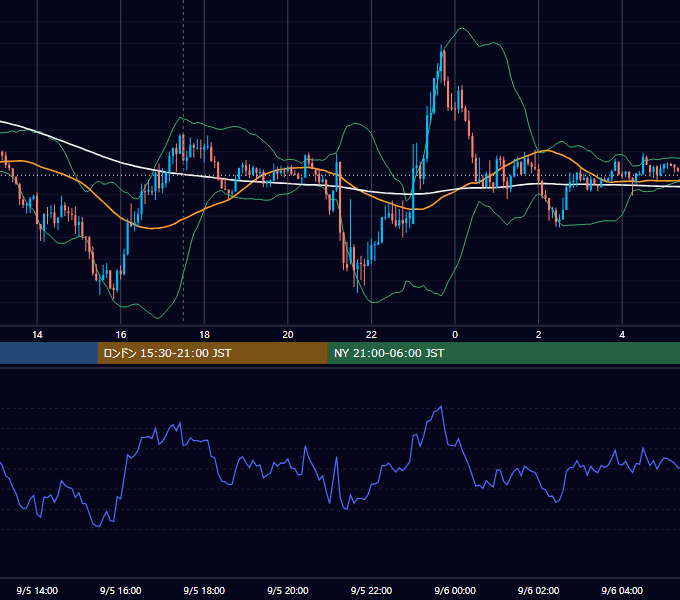680x600 pixels.
Task: Click the 9/5 16:00 time label
Action: tap(121, 590)
